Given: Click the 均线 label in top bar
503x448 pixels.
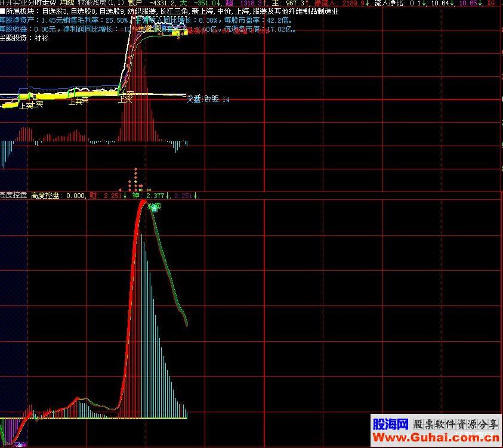Looking at the screenshot, I should [x=67, y=3].
